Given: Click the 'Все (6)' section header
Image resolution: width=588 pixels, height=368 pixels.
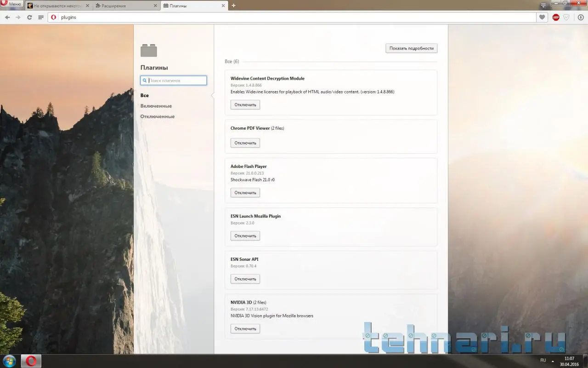Looking at the screenshot, I should pyautogui.click(x=232, y=62).
